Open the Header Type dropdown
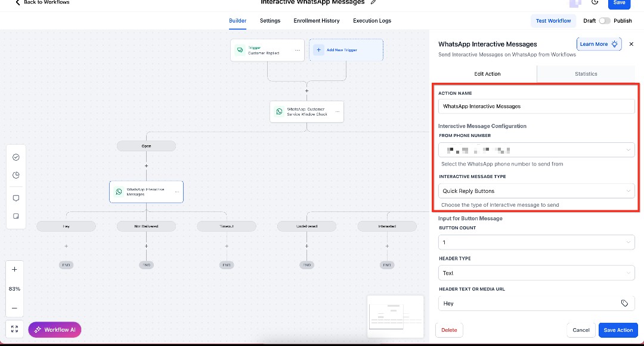Image resolution: width=644 pixels, height=346 pixels. [537, 273]
